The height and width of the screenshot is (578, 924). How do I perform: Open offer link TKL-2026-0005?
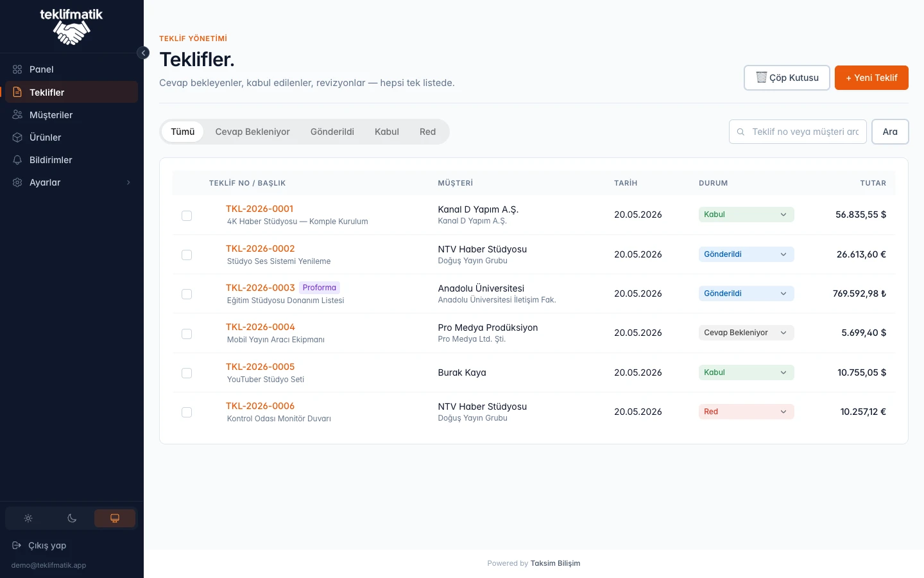click(x=260, y=367)
